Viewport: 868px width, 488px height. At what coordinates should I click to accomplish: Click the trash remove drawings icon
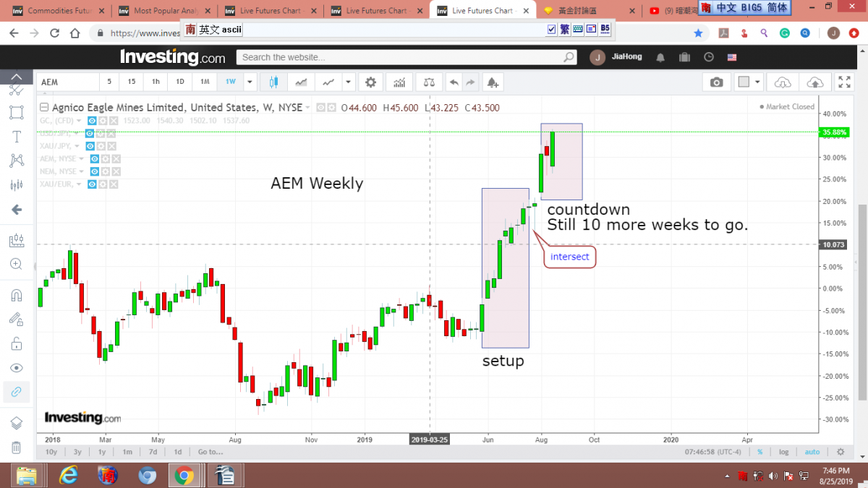tap(16, 448)
